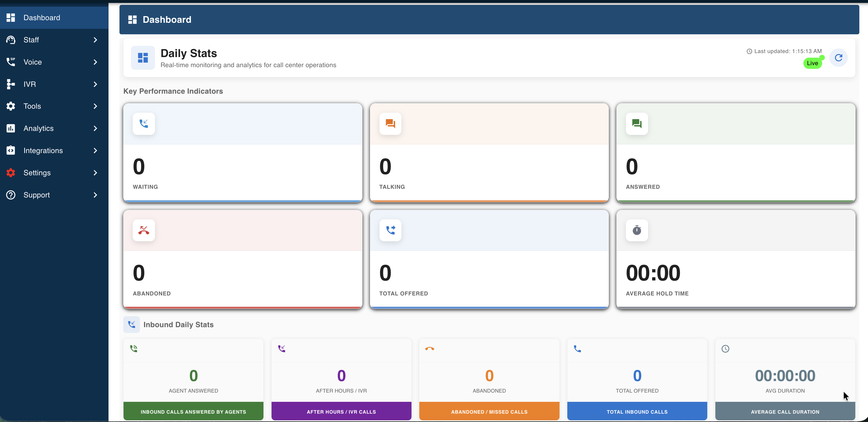Click the red Settings gear icon

tap(11, 173)
